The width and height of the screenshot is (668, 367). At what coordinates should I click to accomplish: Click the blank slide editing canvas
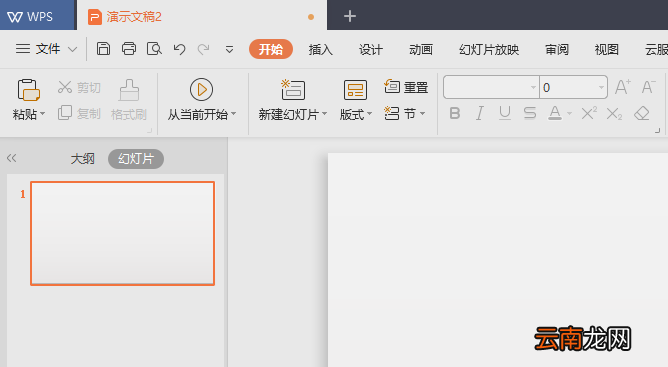[498, 259]
